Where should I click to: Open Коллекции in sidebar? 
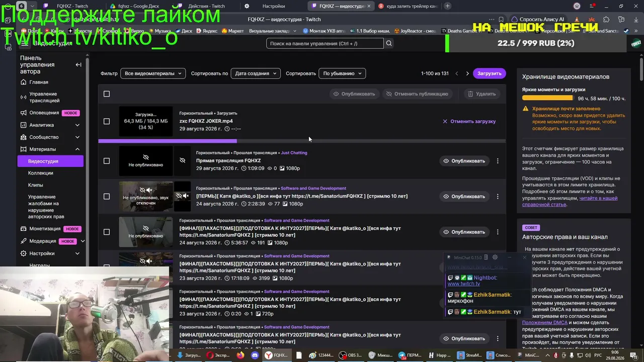click(41, 173)
